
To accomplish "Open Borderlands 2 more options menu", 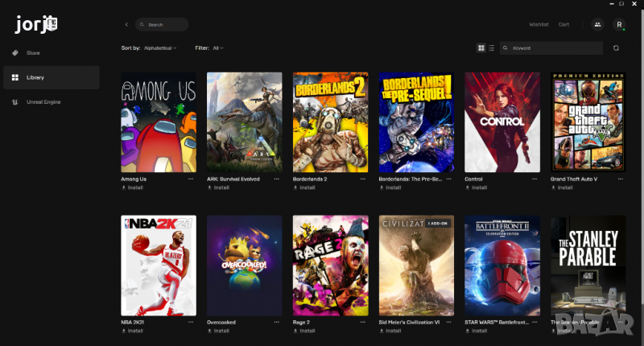I will tap(363, 179).
